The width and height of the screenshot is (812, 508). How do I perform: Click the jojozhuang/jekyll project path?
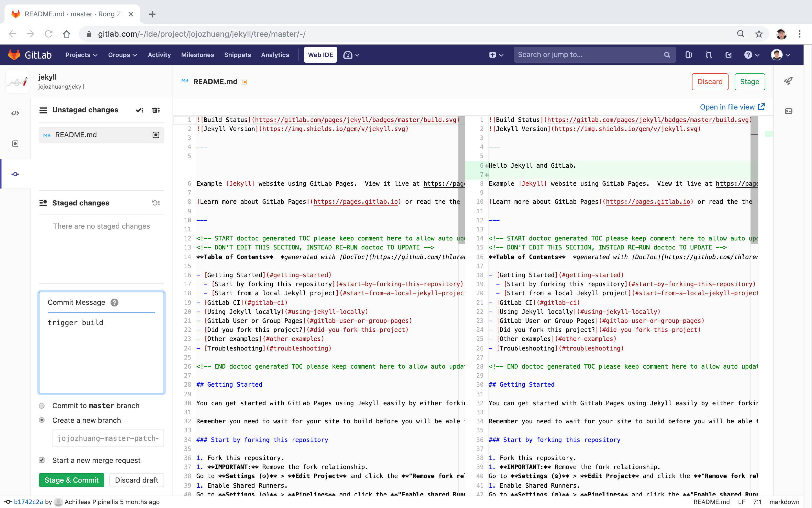61,87
